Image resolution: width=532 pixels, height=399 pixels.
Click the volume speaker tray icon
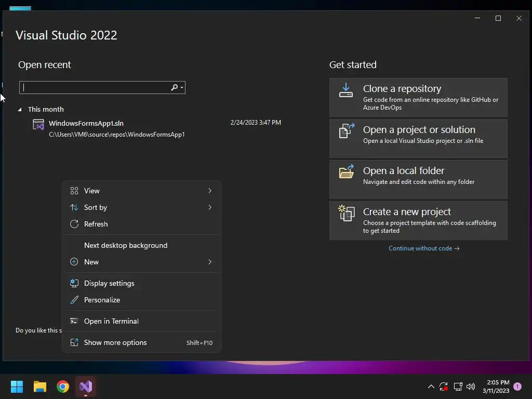point(471,387)
